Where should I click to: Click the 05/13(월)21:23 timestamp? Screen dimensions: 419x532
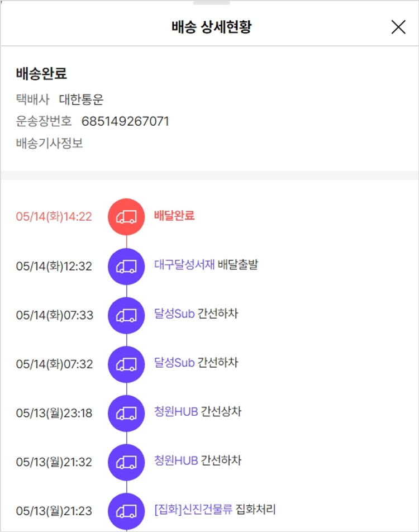(x=54, y=511)
